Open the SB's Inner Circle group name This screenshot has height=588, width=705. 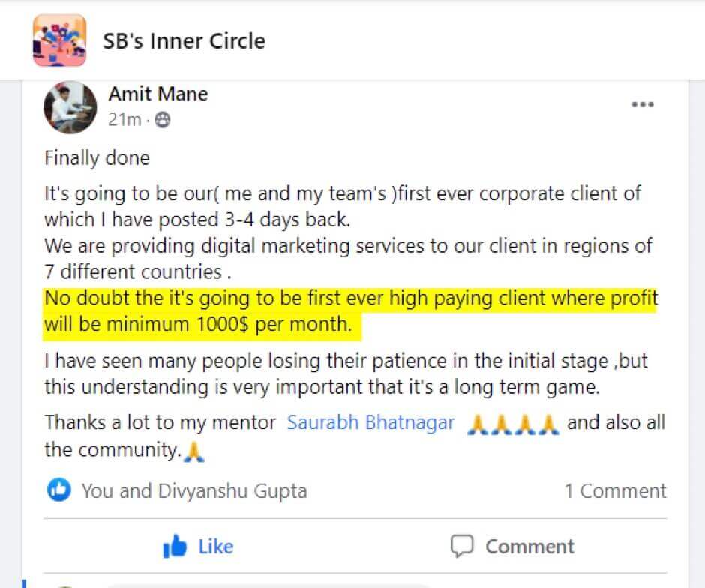coord(184,40)
